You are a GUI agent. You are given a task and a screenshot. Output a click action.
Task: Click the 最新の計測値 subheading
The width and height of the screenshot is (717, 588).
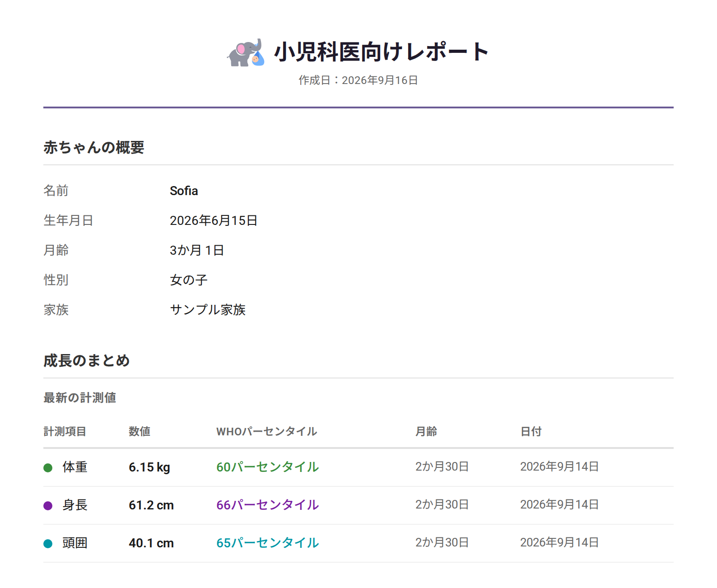pos(80,397)
